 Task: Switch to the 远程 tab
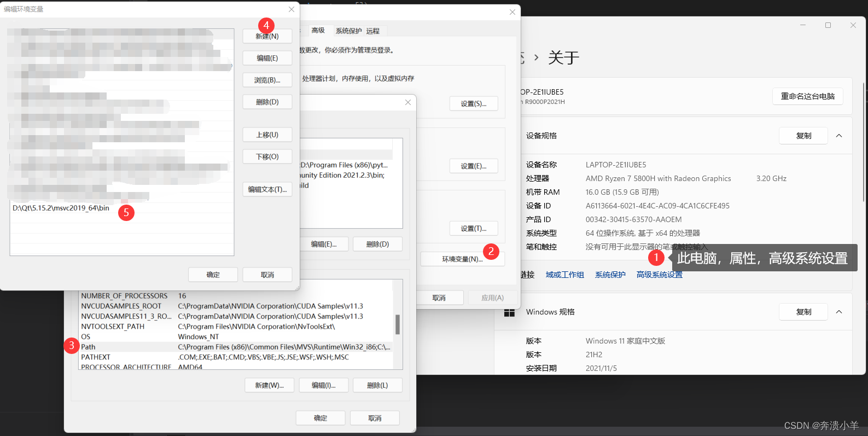pos(373,31)
